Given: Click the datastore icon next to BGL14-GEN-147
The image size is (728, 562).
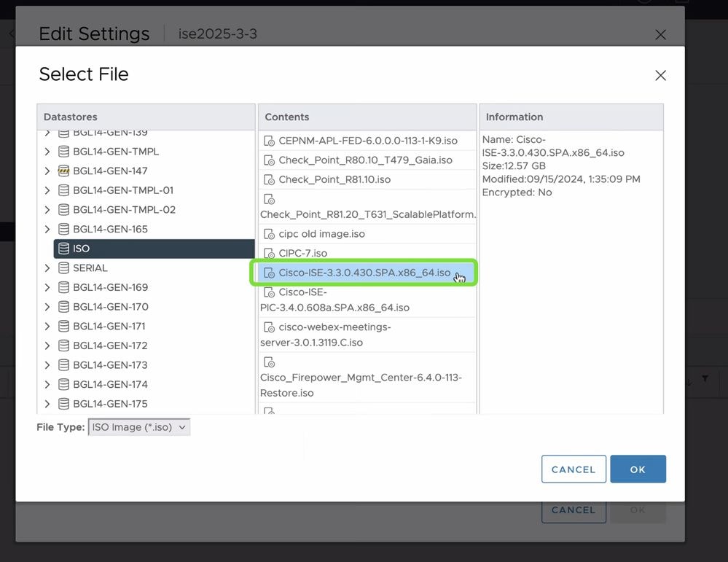Looking at the screenshot, I should (x=64, y=171).
